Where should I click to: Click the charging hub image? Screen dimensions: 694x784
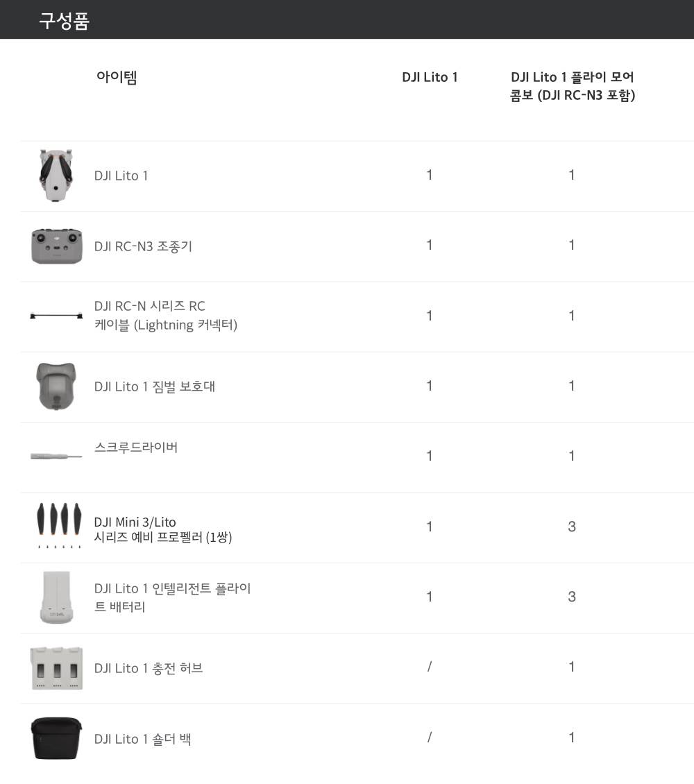[x=56, y=668]
